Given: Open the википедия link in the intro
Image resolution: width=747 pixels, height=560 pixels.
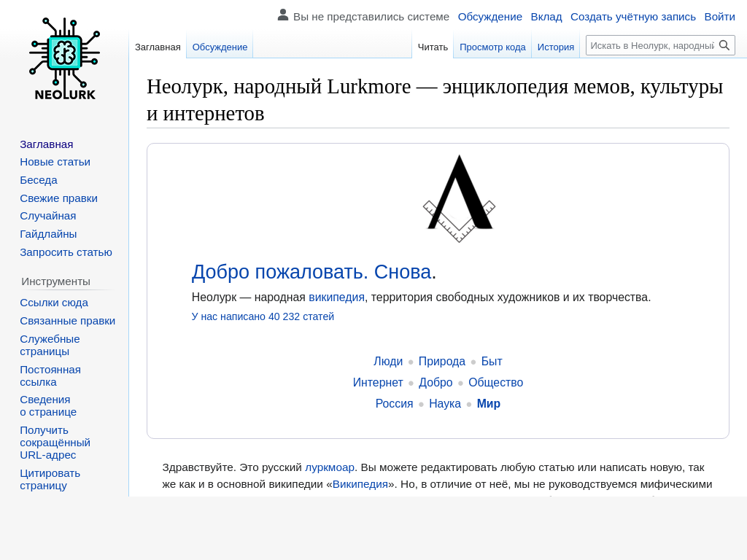Looking at the screenshot, I should click(x=336, y=297).
